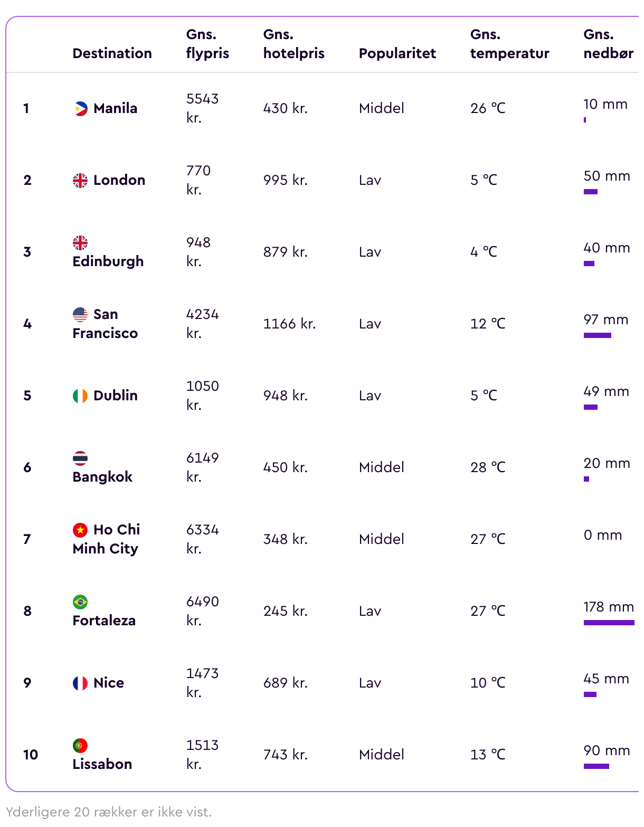This screenshot has height=827, width=644.
Task: Sort by the Destination column header
Action: pyautogui.click(x=112, y=53)
